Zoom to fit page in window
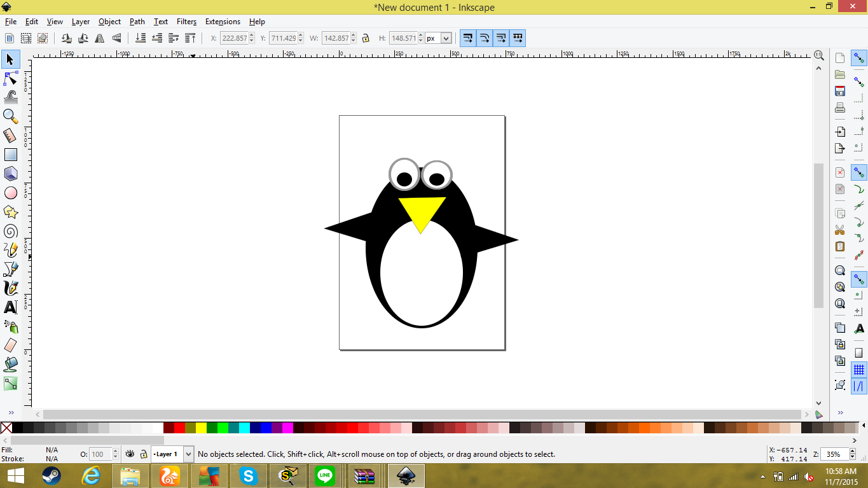Image resolution: width=868 pixels, height=488 pixels. 840,303
